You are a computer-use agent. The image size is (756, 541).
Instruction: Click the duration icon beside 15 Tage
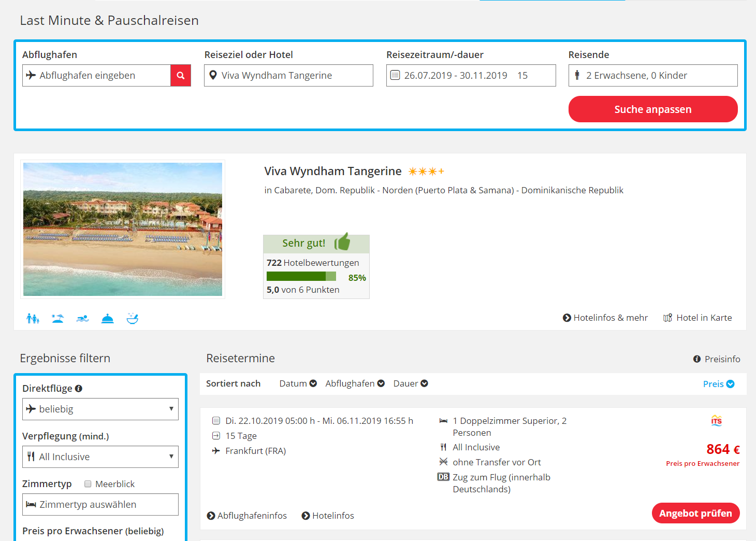coord(216,436)
